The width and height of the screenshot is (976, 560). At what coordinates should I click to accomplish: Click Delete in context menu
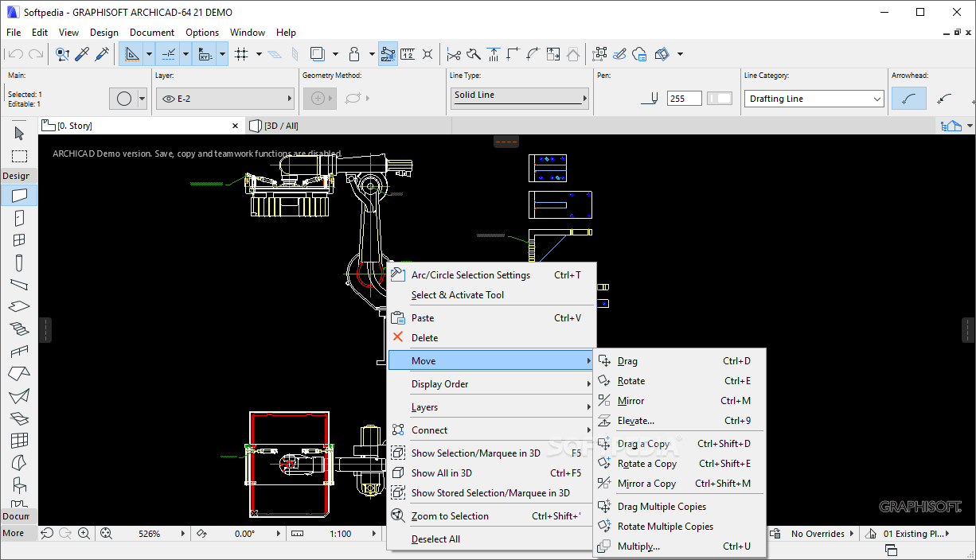point(491,338)
